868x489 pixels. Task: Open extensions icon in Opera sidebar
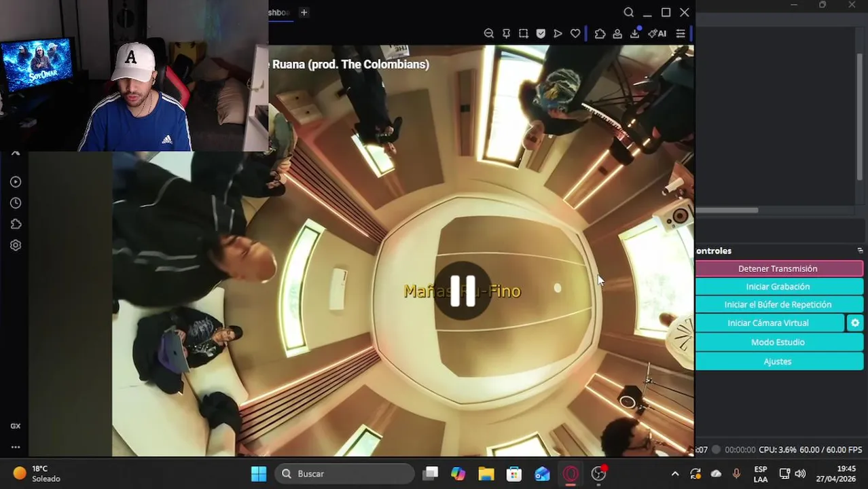tap(16, 224)
